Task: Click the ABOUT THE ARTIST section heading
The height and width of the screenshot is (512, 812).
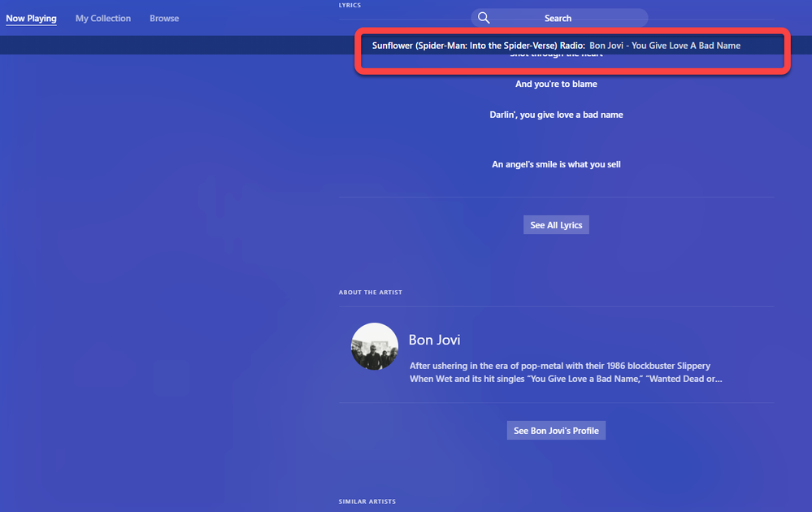Action: pyautogui.click(x=371, y=293)
